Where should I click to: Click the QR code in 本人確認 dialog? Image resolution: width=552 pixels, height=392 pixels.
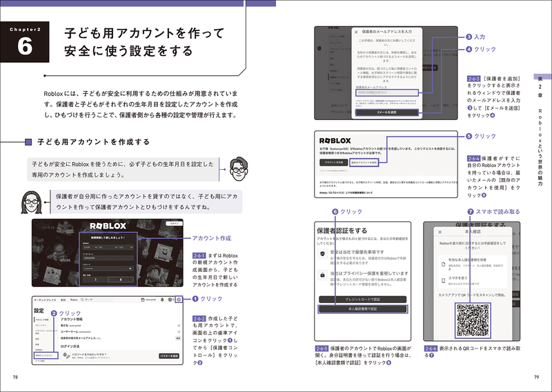pos(473,320)
